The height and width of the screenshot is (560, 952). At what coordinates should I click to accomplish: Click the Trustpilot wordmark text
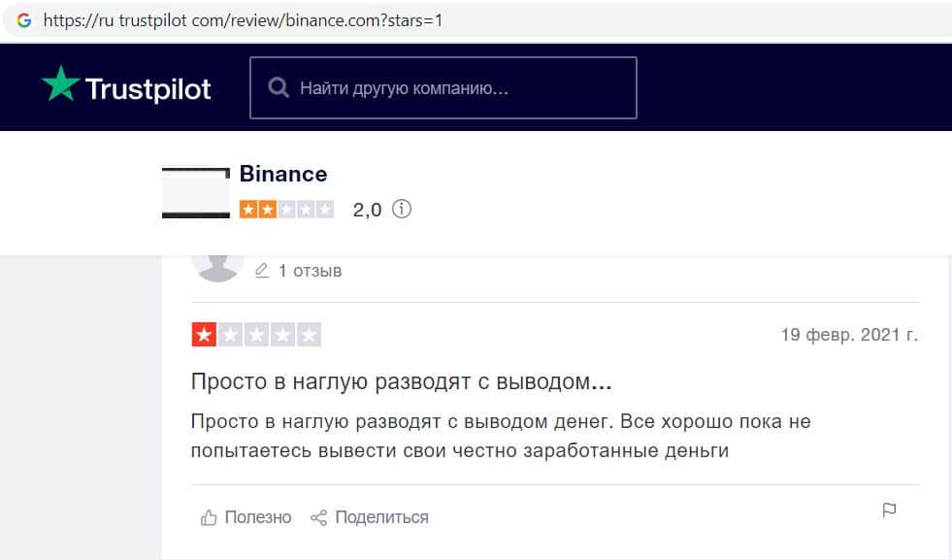[148, 89]
